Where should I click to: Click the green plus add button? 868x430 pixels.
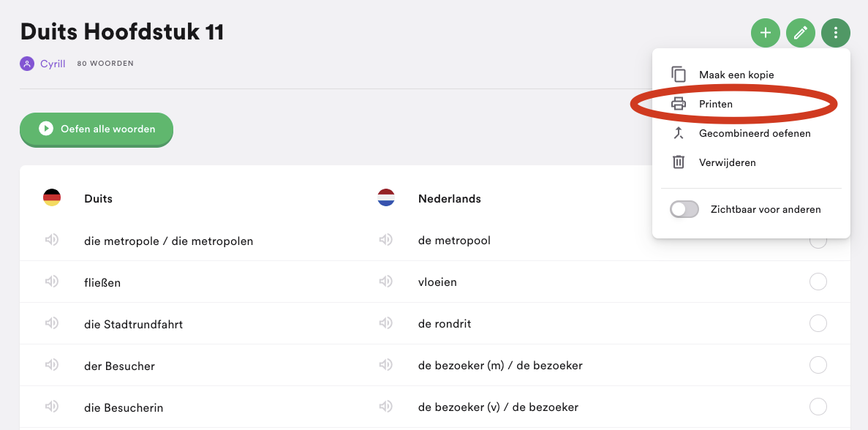point(765,33)
